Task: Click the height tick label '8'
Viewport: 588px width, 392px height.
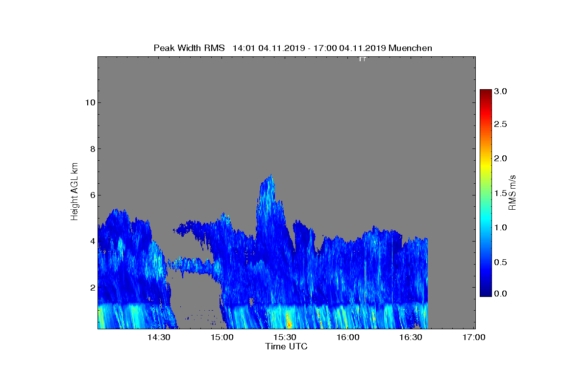Action: click(92, 149)
